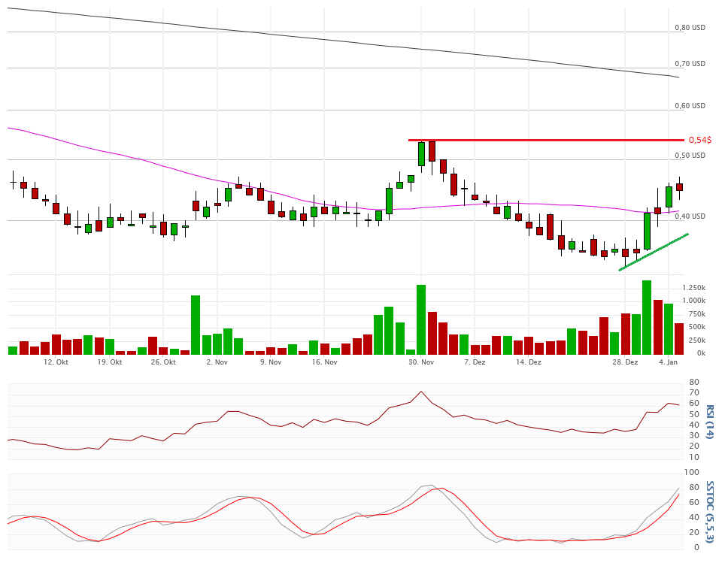Image resolution: width=728 pixels, height=575 pixels.
Task: Click the RSI line's highest peak
Action: (x=421, y=392)
